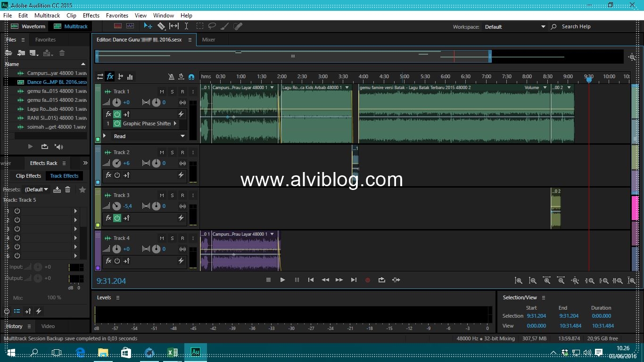Image resolution: width=644 pixels, height=362 pixels.
Task: Toggle Graphic Phase Shifter effect power
Action: [x=117, y=123]
